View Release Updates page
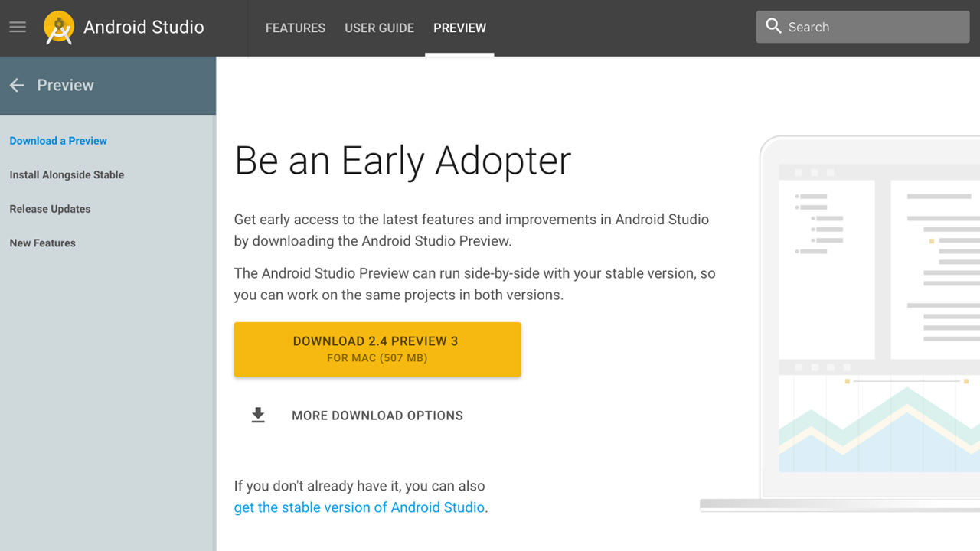The width and height of the screenshot is (980, 551). pos(50,208)
